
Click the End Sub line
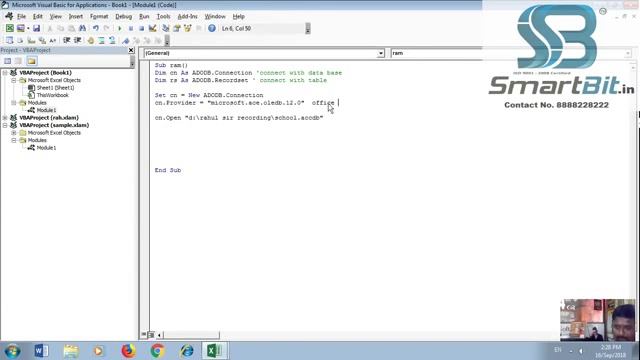click(x=168, y=170)
